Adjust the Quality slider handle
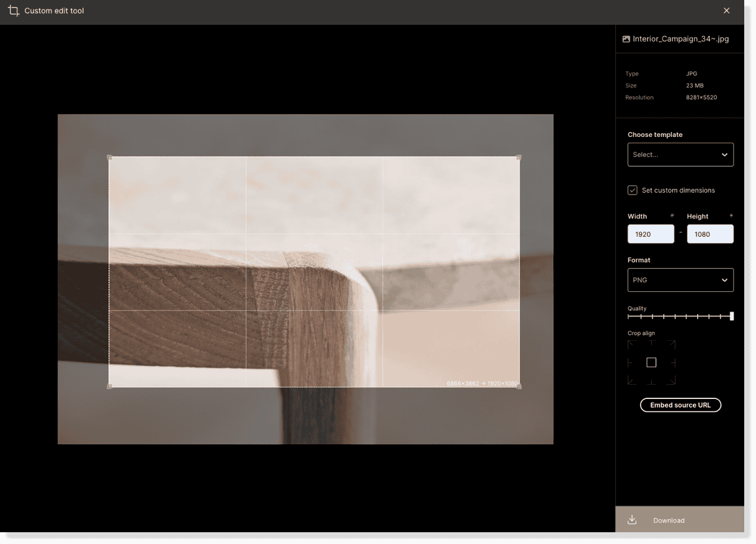The image size is (756, 544). [x=732, y=315]
